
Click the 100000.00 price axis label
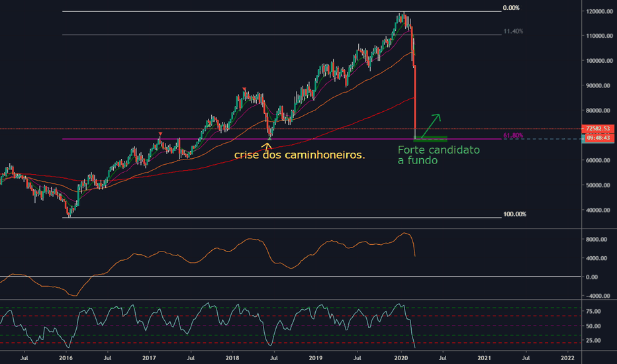pyautogui.click(x=599, y=61)
